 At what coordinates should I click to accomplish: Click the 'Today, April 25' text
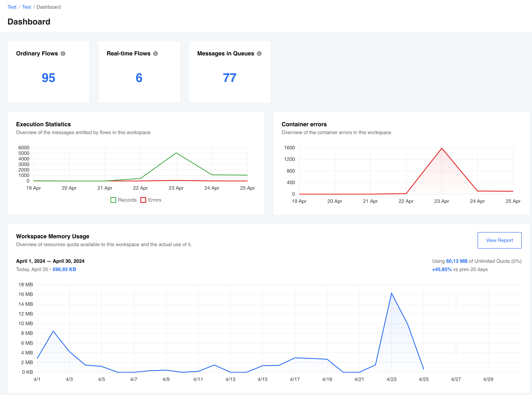(32, 269)
